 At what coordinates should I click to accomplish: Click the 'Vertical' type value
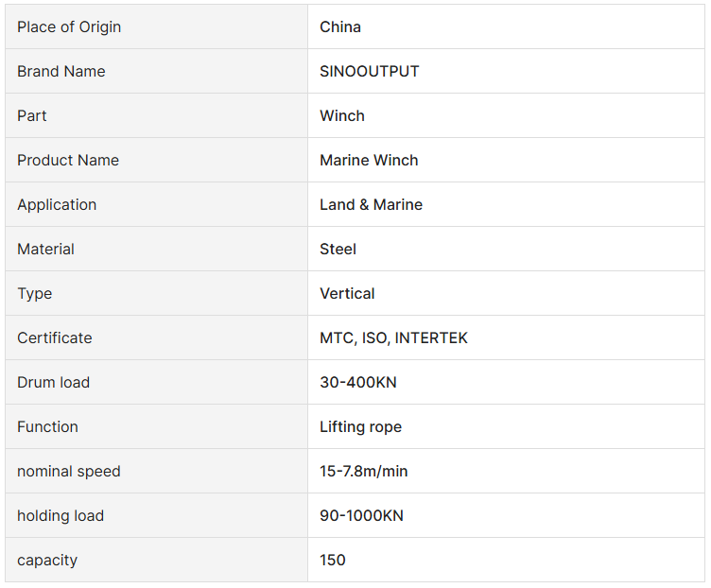pyautogui.click(x=347, y=293)
